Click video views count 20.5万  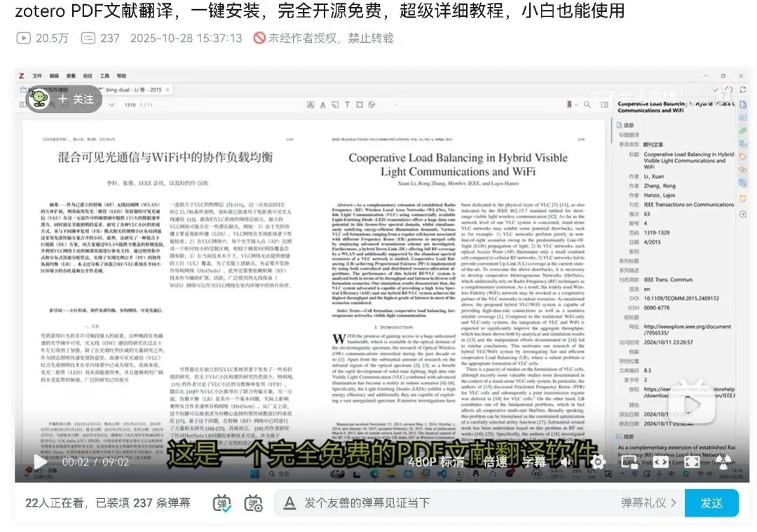click(x=43, y=38)
